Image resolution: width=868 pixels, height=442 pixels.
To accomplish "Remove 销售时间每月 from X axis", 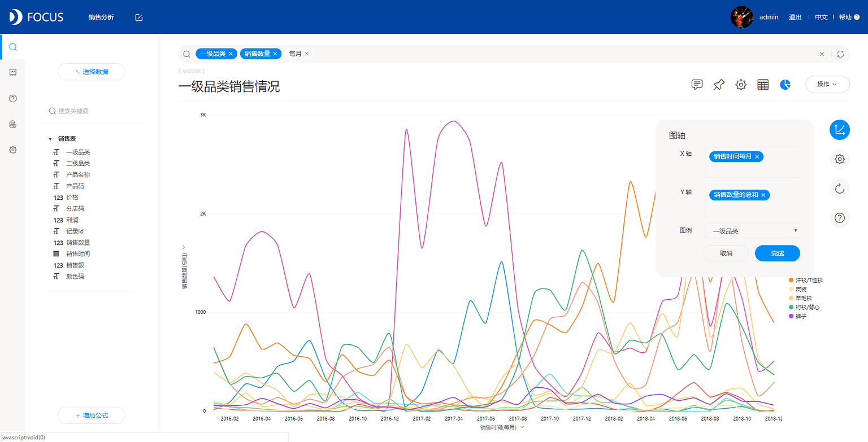I will point(757,156).
